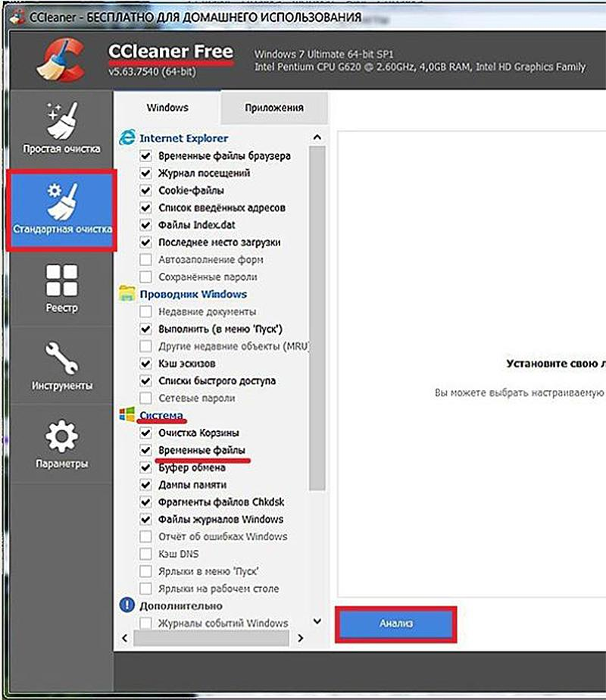Image resolution: width=606 pixels, height=700 pixels.
Task: Toggle Список введённых адресов checkbox
Action: [145, 208]
